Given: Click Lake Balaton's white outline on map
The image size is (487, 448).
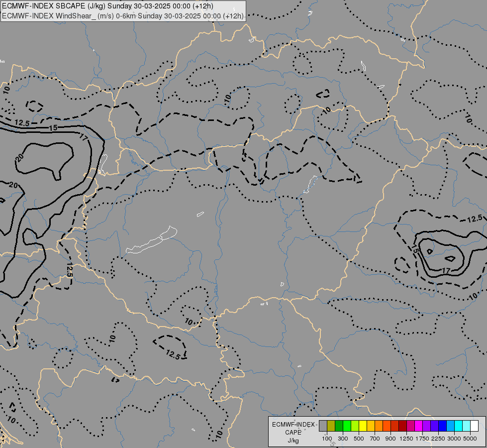Looking at the screenshot, I should pos(152,240).
